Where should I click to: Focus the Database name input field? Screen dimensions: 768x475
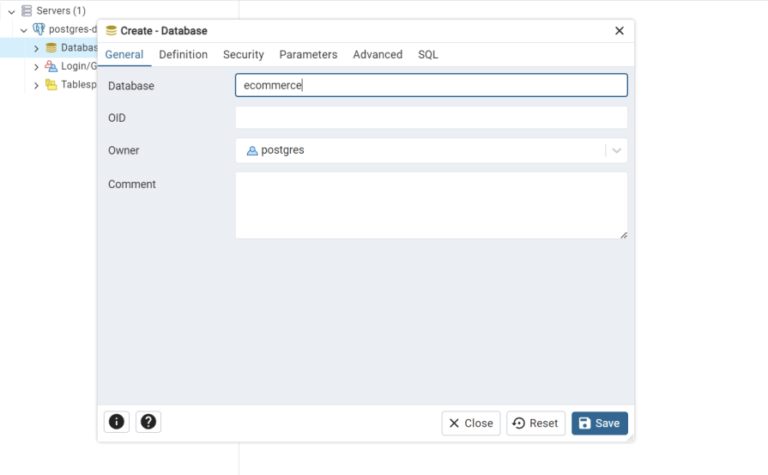coord(431,85)
